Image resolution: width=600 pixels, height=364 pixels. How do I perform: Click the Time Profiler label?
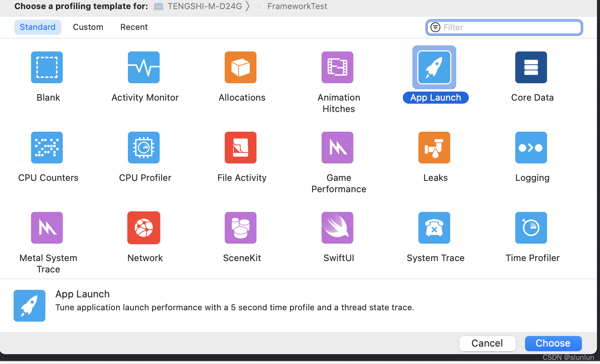click(x=532, y=258)
